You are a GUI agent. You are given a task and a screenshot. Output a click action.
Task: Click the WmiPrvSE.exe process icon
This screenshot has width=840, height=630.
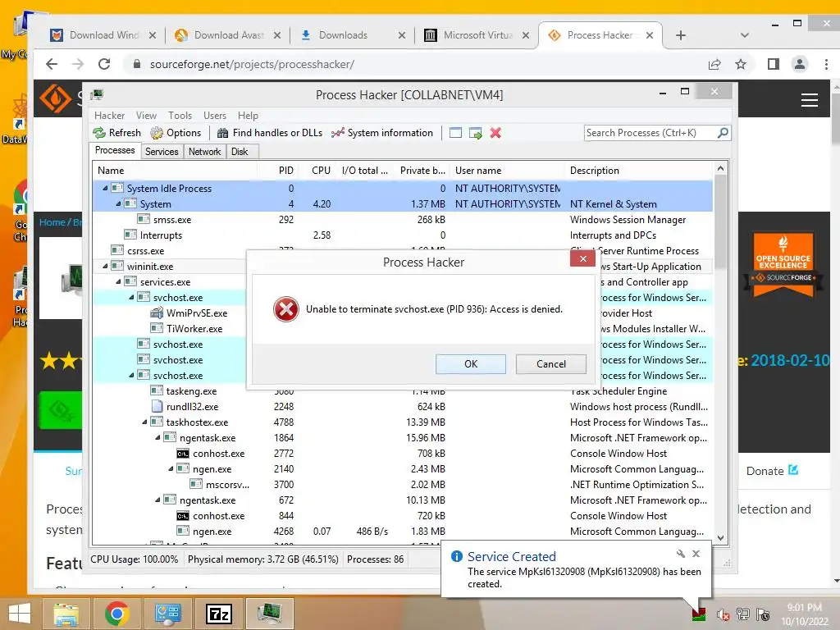[x=157, y=313]
